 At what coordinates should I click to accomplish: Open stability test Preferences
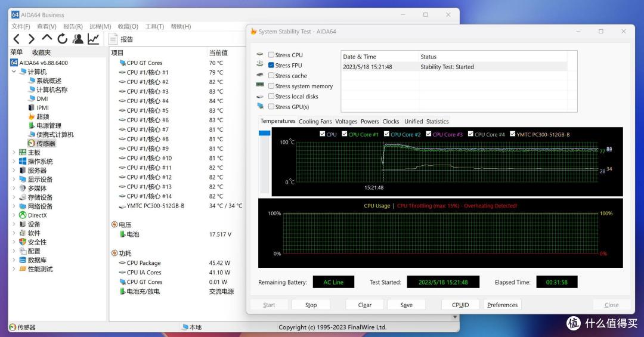[x=502, y=305]
